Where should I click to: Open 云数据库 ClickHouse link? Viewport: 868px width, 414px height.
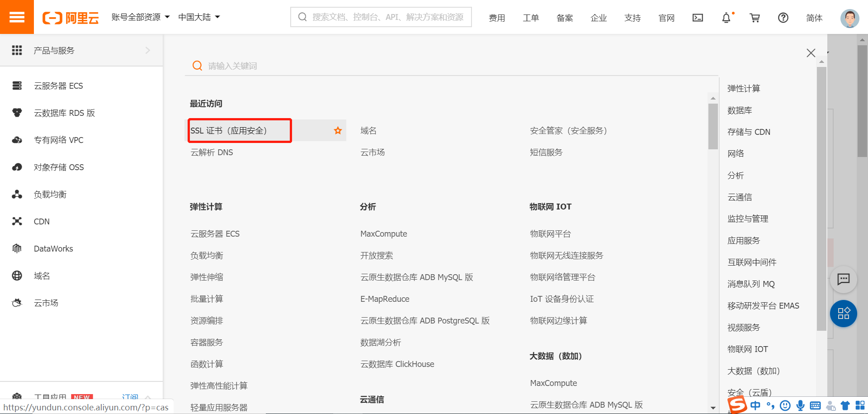(397, 364)
